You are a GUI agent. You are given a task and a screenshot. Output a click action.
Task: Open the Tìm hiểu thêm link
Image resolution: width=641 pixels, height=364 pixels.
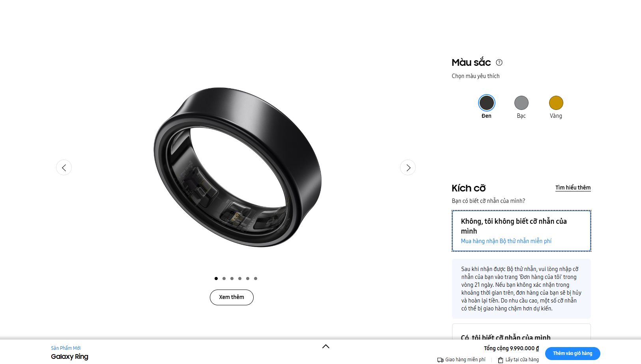coord(573,188)
